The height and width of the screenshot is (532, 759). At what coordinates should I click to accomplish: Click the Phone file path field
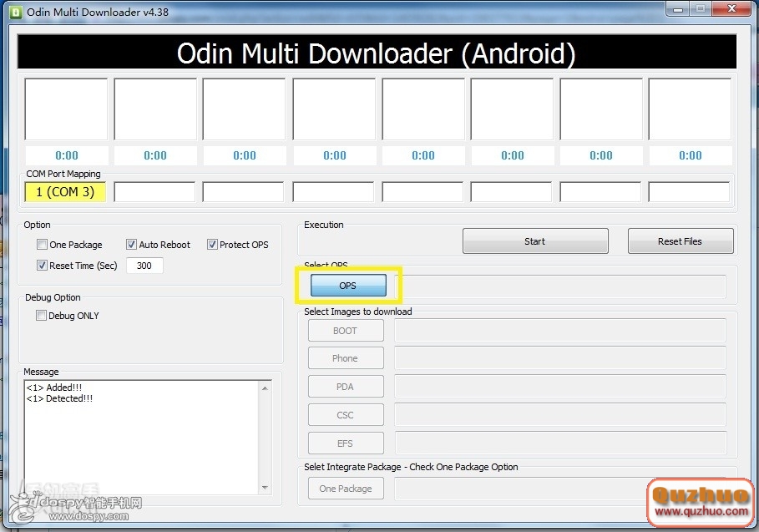560,358
